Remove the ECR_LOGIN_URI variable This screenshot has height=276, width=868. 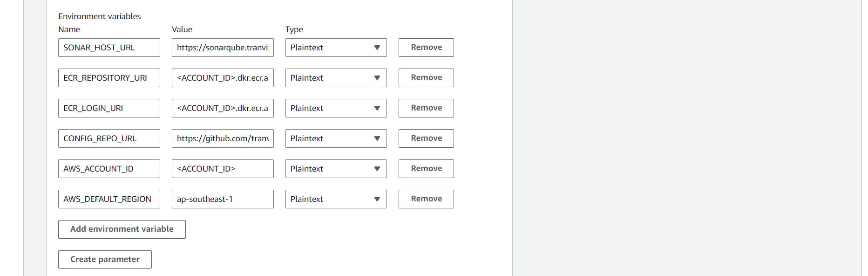(426, 108)
